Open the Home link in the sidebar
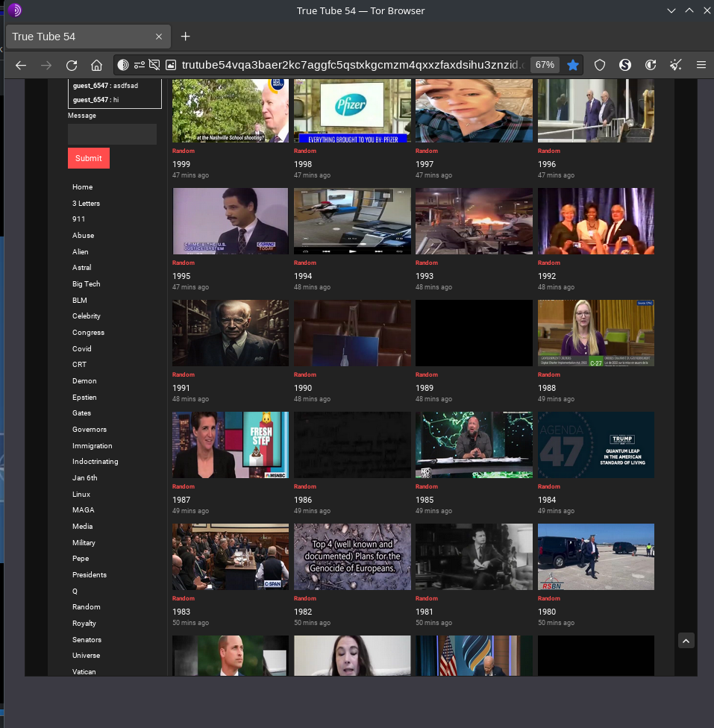 pos(82,187)
